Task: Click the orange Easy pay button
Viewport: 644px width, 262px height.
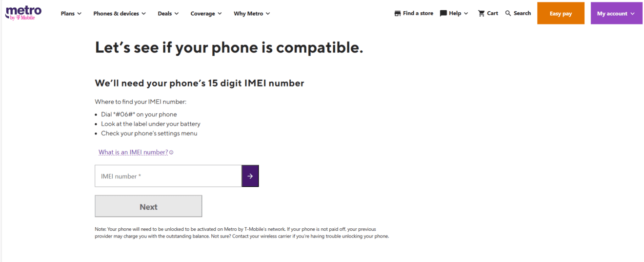Action: (561, 14)
